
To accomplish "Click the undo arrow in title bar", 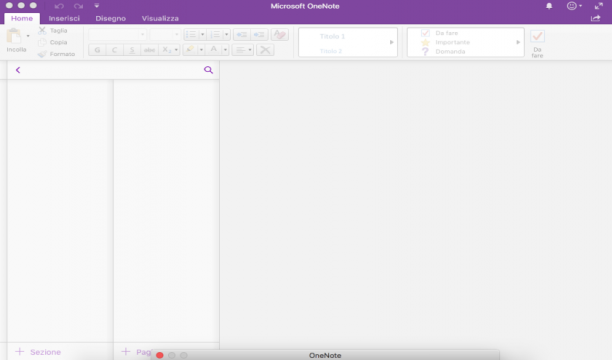I will 59,6.
